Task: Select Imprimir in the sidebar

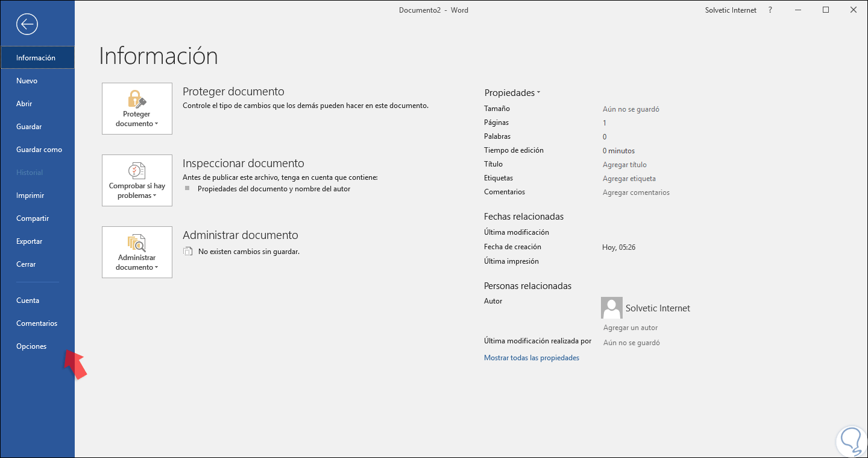Action: point(37,196)
